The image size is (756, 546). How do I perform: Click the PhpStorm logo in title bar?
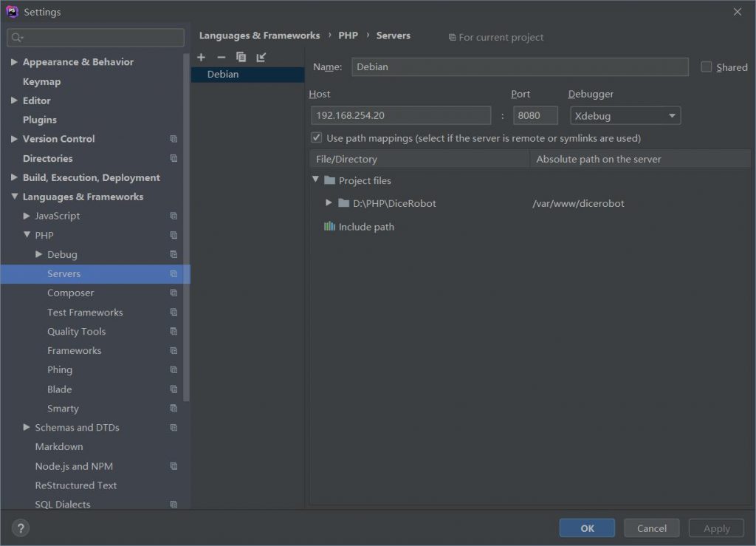pos(12,12)
